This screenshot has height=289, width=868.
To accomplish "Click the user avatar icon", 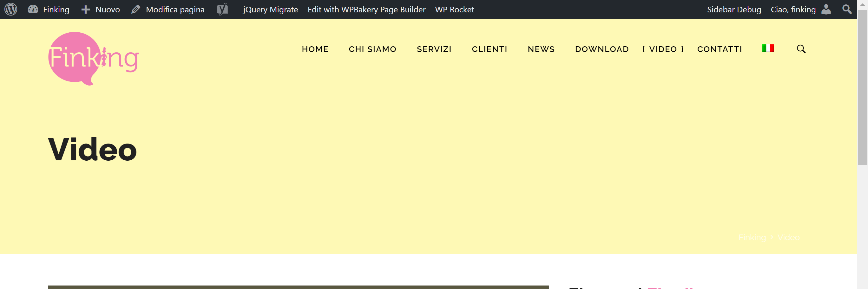I will click(826, 10).
